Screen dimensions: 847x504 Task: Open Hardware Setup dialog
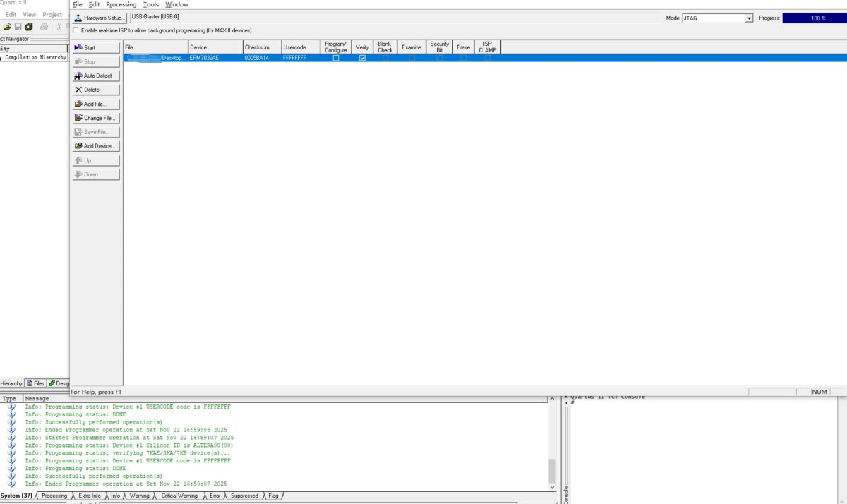coord(100,18)
